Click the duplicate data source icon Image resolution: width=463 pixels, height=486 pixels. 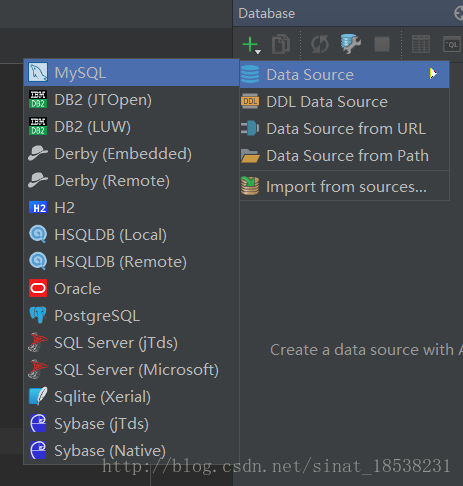click(281, 44)
